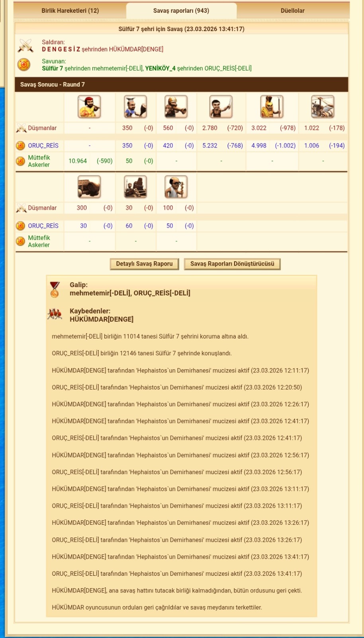
Task: Click shield icon beside second Müttefik Askerler row
Action: tap(21, 241)
